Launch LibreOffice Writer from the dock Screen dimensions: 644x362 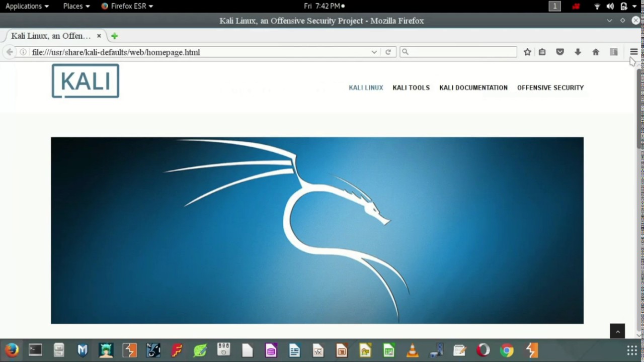tap(294, 350)
